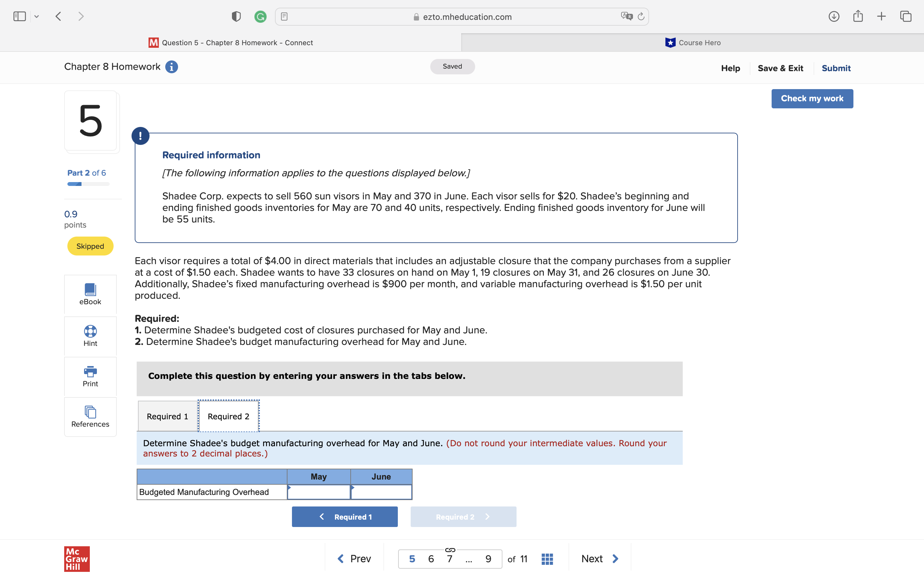Click the privacy shield icon
The height and width of the screenshot is (577, 924).
pos(236,16)
